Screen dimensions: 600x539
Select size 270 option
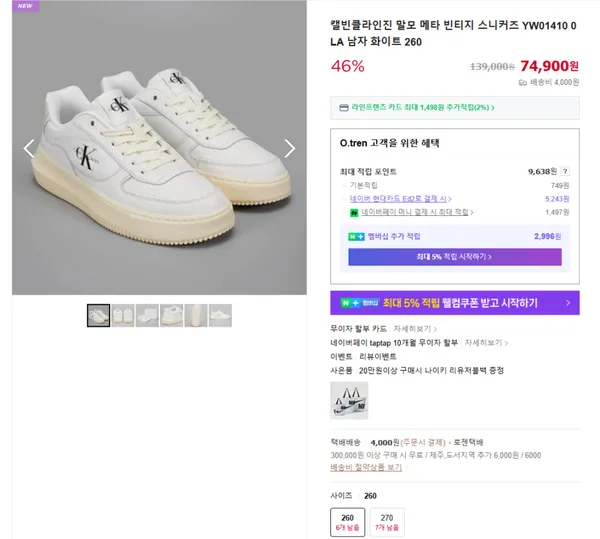click(x=387, y=522)
